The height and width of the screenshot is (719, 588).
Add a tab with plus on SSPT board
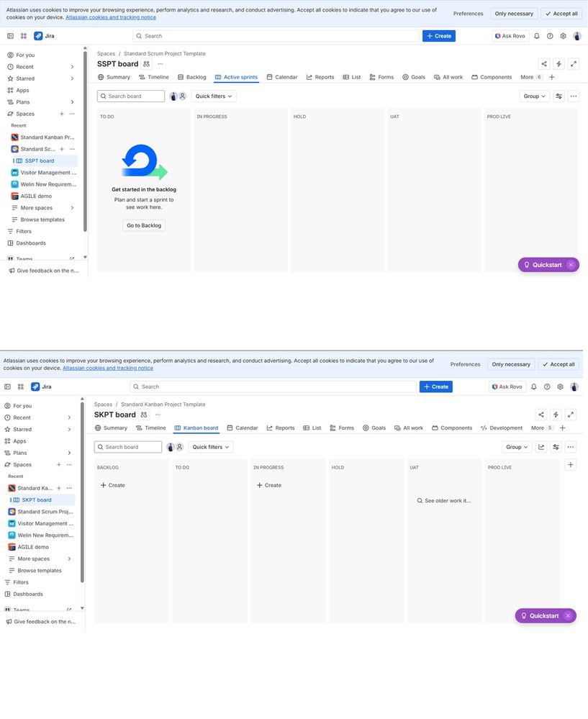coord(552,77)
